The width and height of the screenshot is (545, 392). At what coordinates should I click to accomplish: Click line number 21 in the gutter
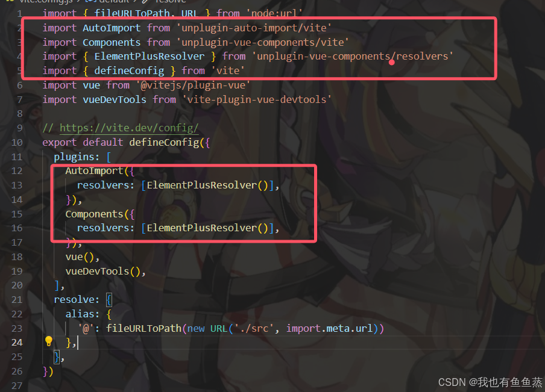click(17, 300)
